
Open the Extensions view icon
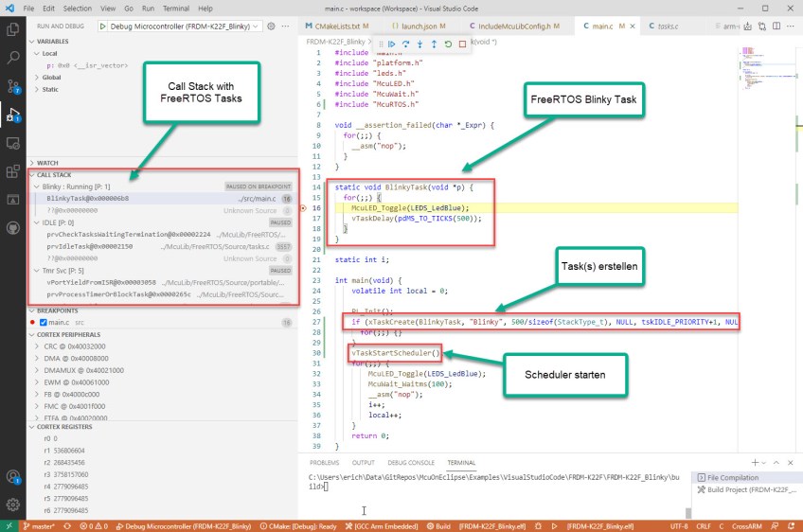(x=13, y=171)
